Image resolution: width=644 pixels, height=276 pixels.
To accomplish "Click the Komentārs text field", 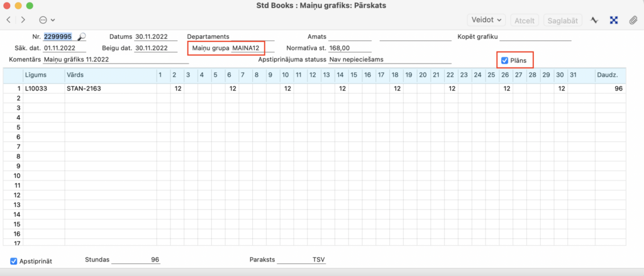I will (x=115, y=59).
